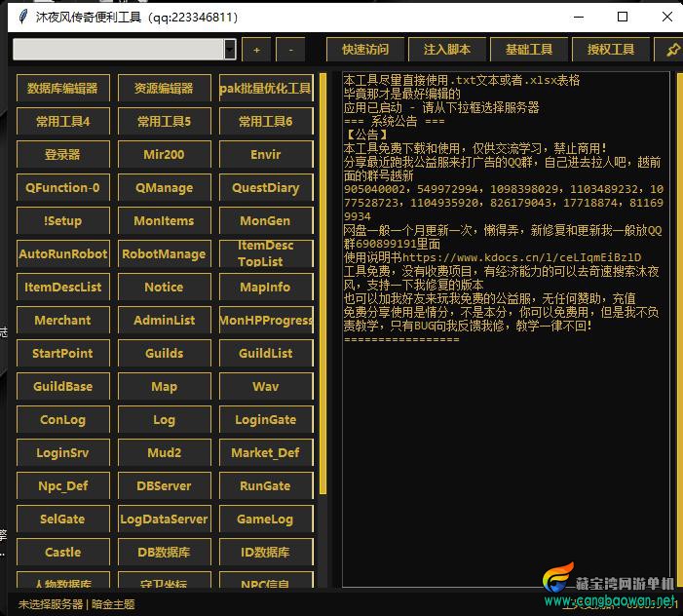This screenshot has height=616, width=683.
Task: Open the !Setup file button
Action: [x=62, y=221]
